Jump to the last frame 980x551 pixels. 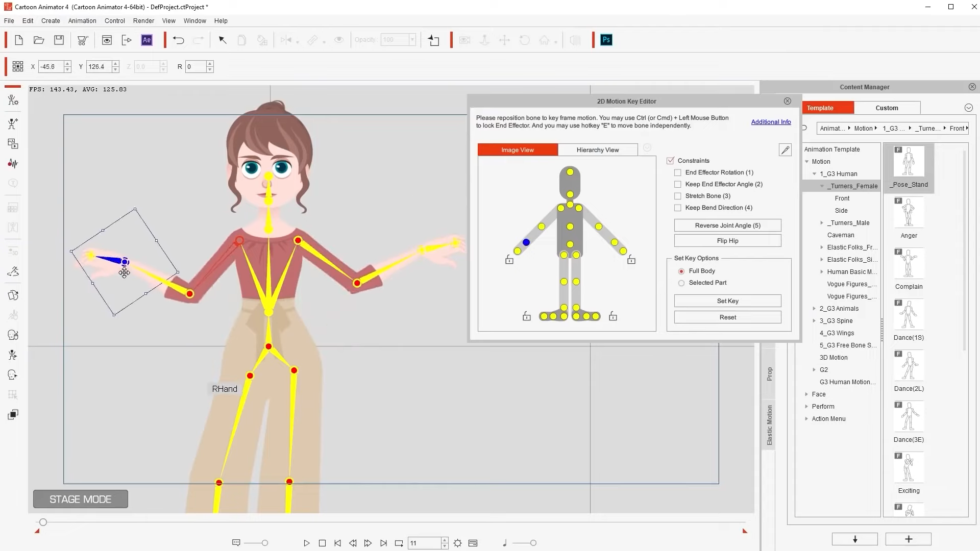pos(383,543)
